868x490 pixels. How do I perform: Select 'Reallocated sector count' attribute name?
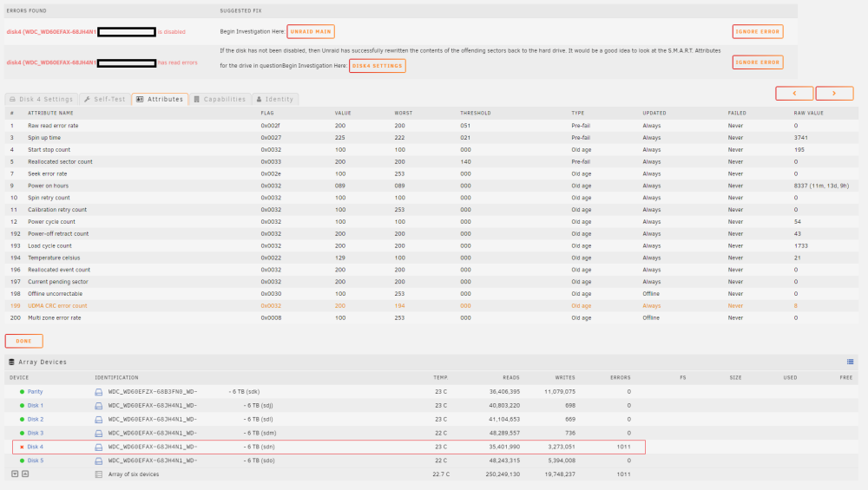pyautogui.click(x=61, y=162)
